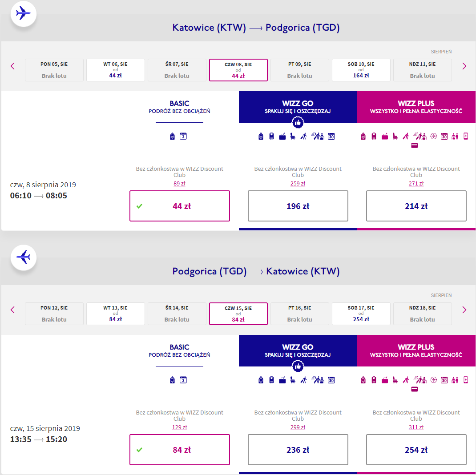Click checked suitcase icon in outbound WIZZ GO

[x=282, y=136]
